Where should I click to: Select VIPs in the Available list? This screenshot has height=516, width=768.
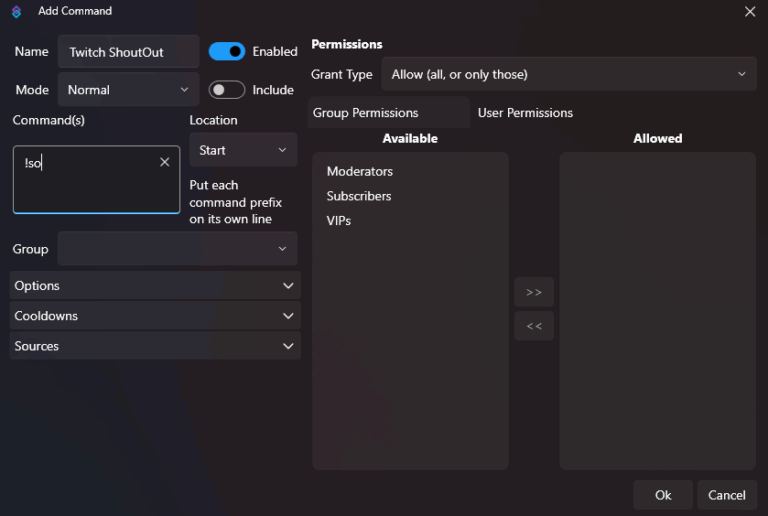[x=339, y=220]
